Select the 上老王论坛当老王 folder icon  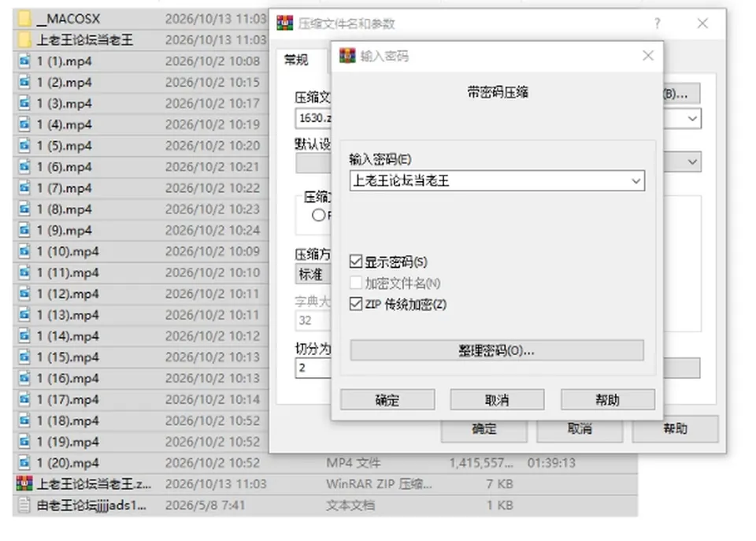(x=24, y=39)
